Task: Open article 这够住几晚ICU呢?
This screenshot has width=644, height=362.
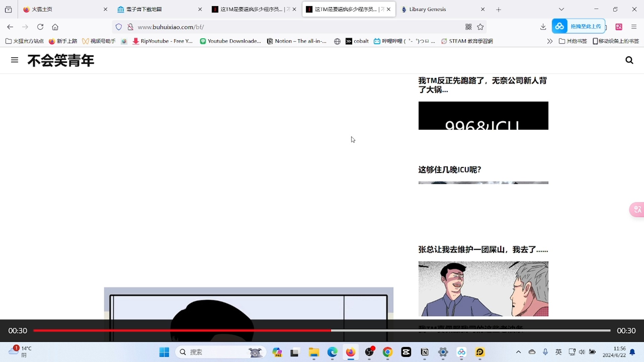Action: (x=449, y=170)
